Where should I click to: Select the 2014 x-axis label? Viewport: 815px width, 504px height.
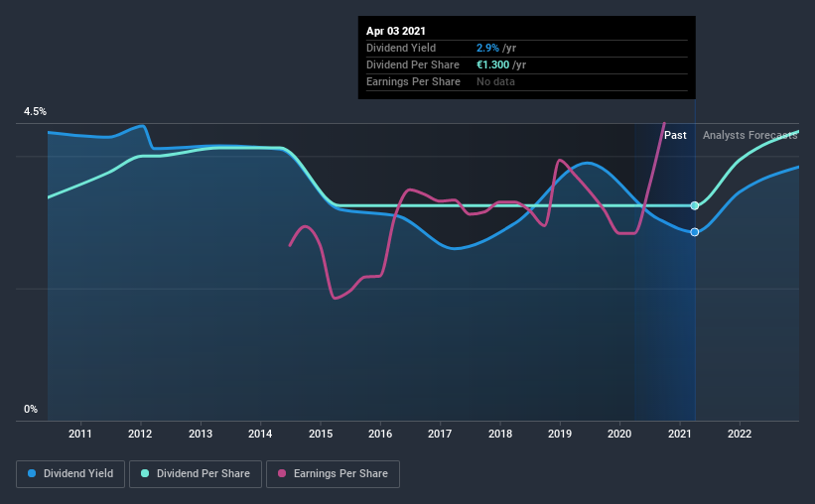tap(260, 434)
